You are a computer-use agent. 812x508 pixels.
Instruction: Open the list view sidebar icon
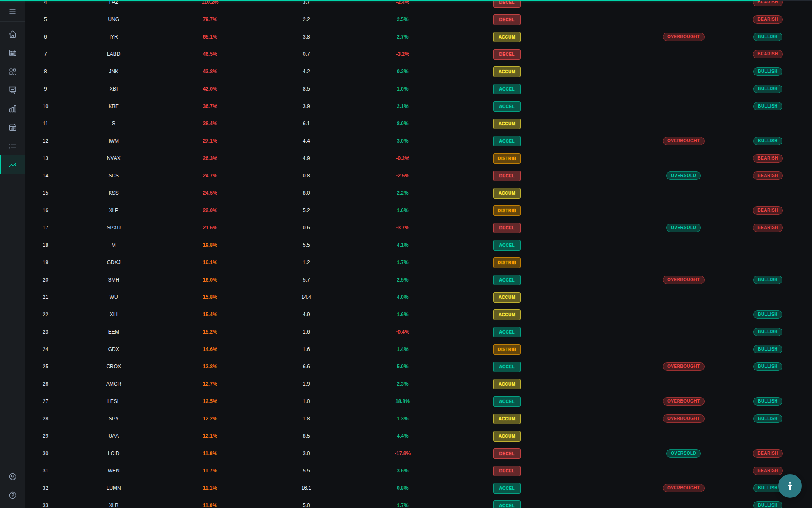[x=13, y=146]
